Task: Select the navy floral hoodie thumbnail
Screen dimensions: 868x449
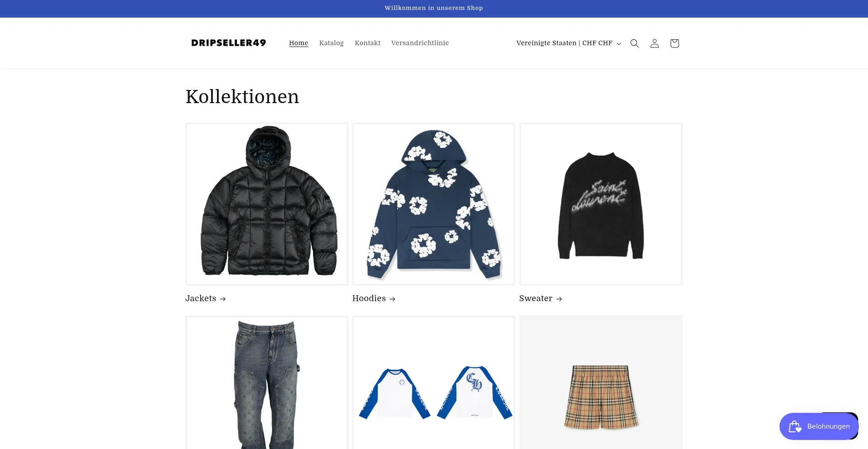Action: point(434,204)
